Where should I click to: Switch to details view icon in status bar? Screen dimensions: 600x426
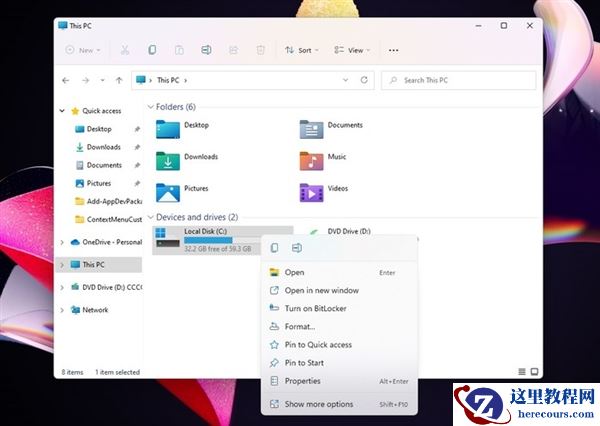(522, 372)
